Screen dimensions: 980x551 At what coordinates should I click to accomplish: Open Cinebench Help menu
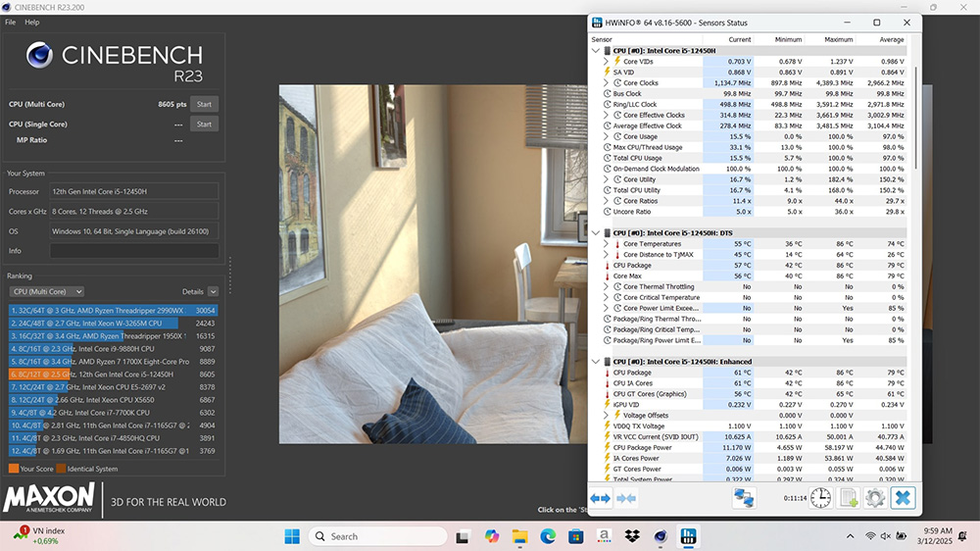(32, 22)
